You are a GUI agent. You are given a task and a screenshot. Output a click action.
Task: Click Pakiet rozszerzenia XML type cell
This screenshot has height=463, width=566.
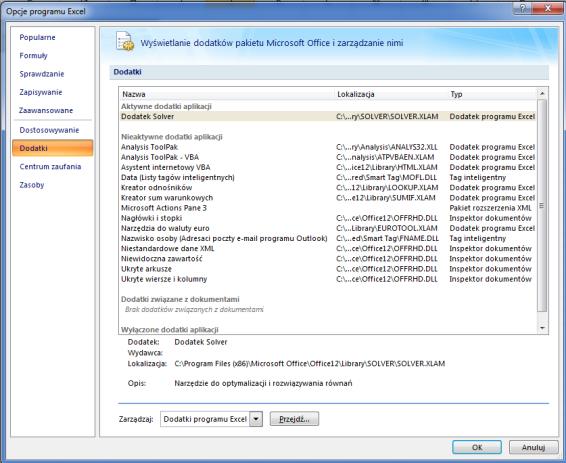[490, 208]
